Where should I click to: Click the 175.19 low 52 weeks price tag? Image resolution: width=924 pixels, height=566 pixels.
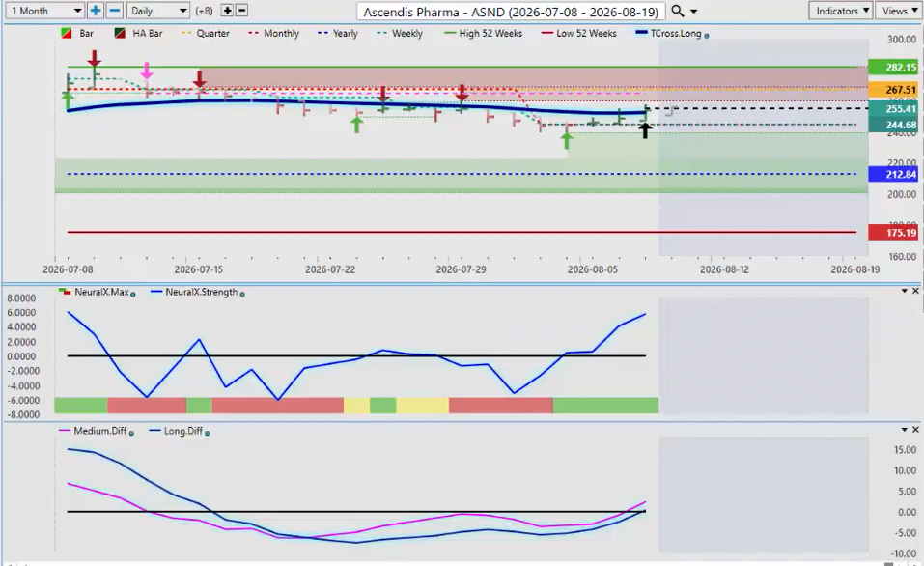coord(893,233)
